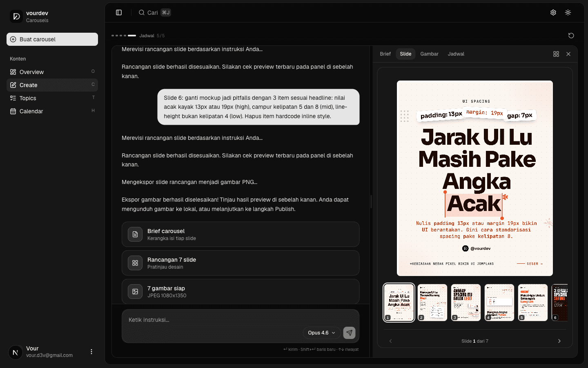The image size is (588, 368).
Task: Select Create in sidebar
Action: coord(52,85)
